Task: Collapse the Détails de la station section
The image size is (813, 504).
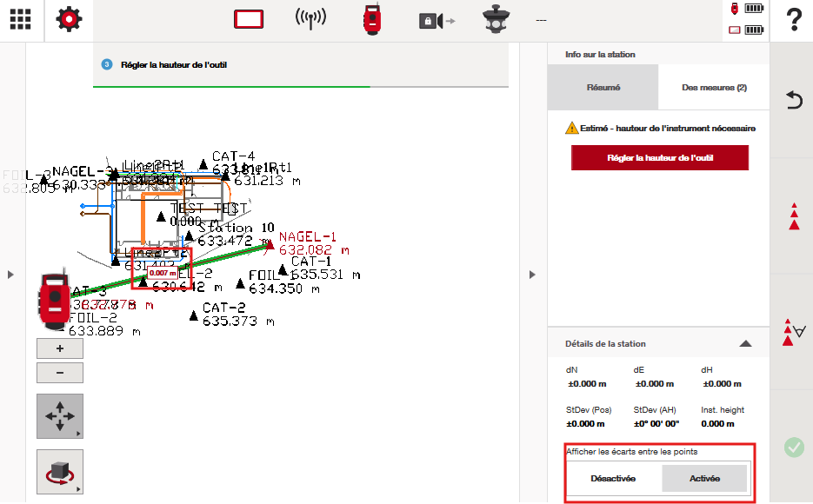Action: (745, 344)
